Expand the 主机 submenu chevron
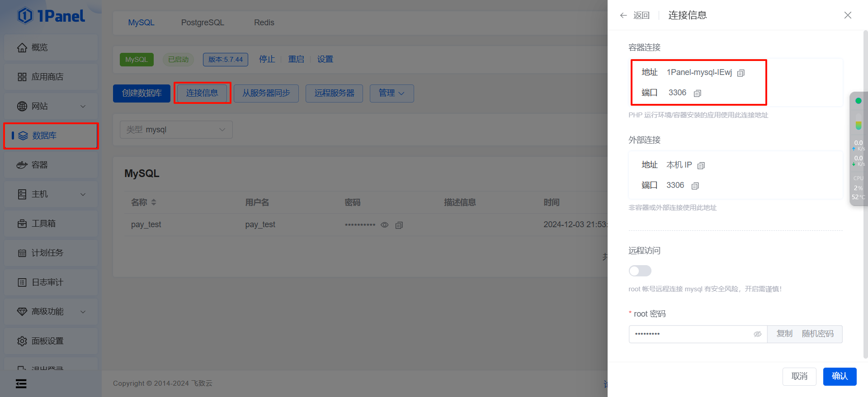The width and height of the screenshot is (868, 397). tap(83, 194)
